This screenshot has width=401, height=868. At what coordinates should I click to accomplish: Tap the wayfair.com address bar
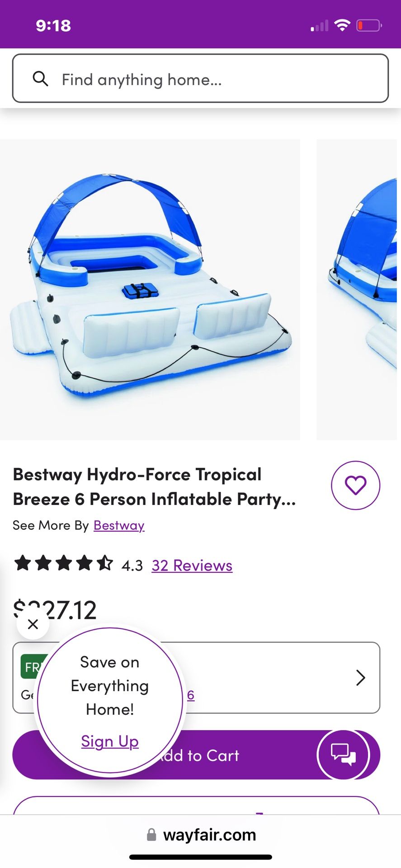(x=201, y=835)
